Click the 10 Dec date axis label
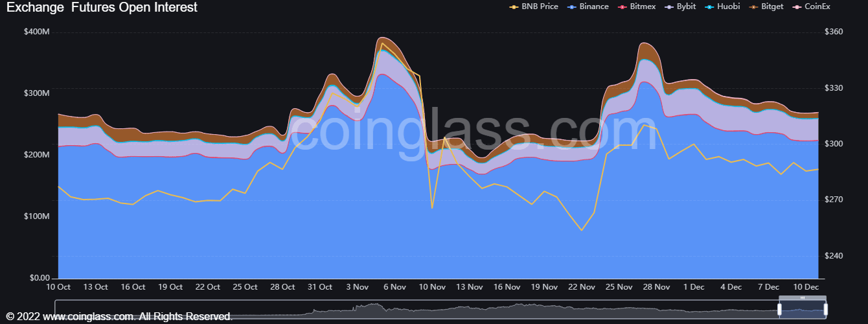Viewport: 868px width, 324px height. 806,286
